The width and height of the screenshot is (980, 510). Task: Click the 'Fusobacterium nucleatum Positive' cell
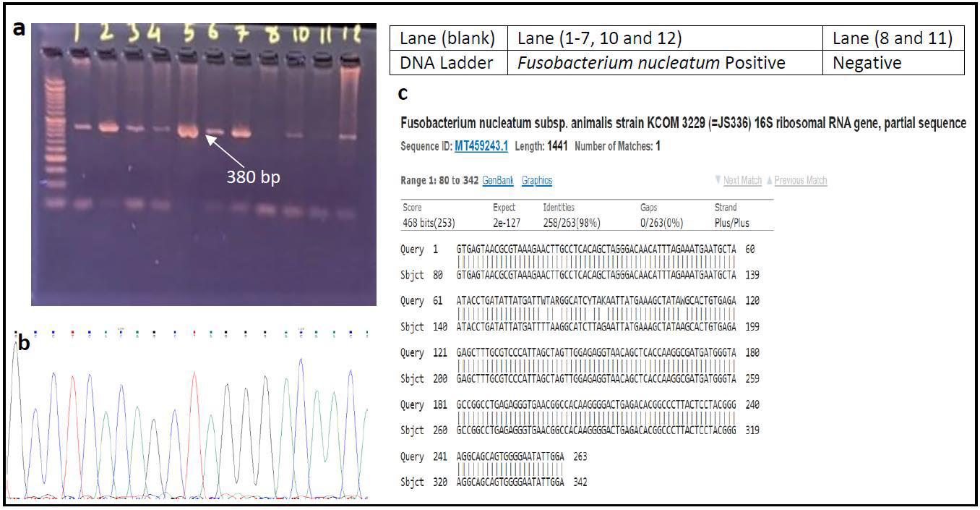click(666, 63)
